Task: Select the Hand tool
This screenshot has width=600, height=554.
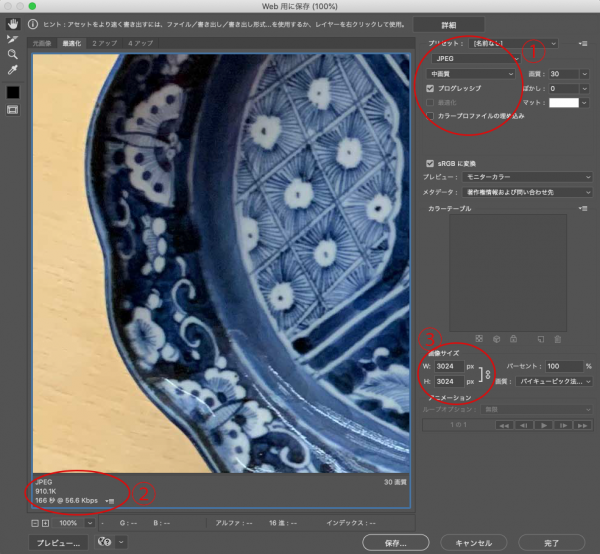Action: click(13, 24)
